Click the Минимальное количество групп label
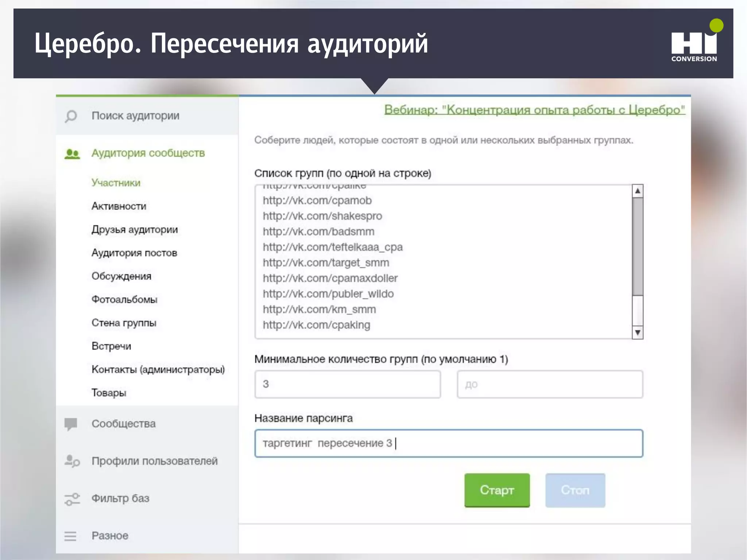Screen dimensions: 747x560 point(381,359)
